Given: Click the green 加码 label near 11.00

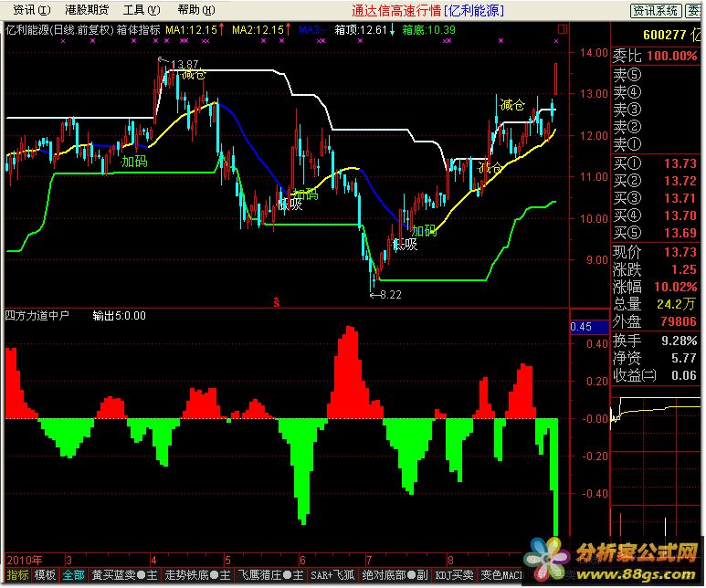Looking at the screenshot, I should (x=134, y=162).
